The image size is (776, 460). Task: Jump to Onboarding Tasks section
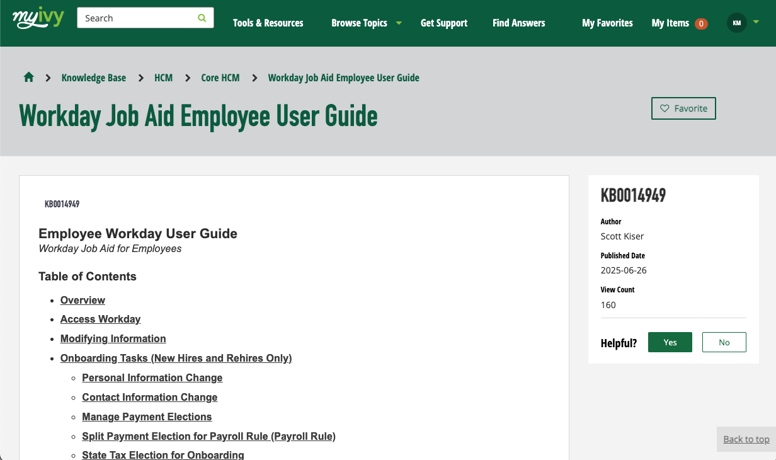click(x=176, y=358)
